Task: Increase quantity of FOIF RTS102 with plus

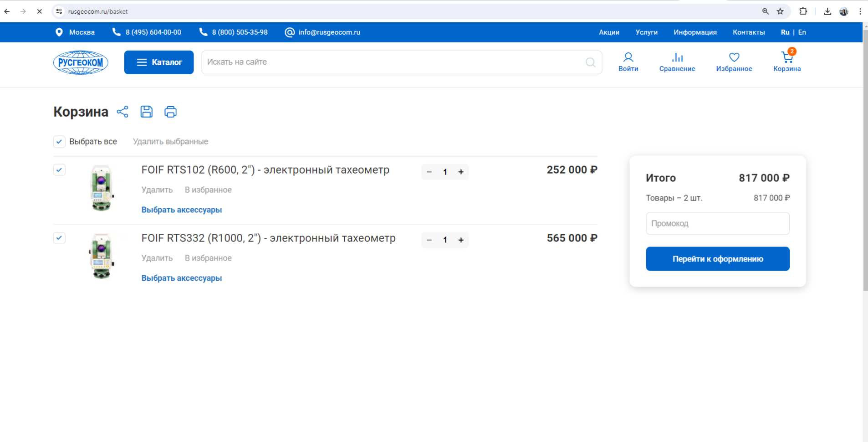Action: (461, 172)
